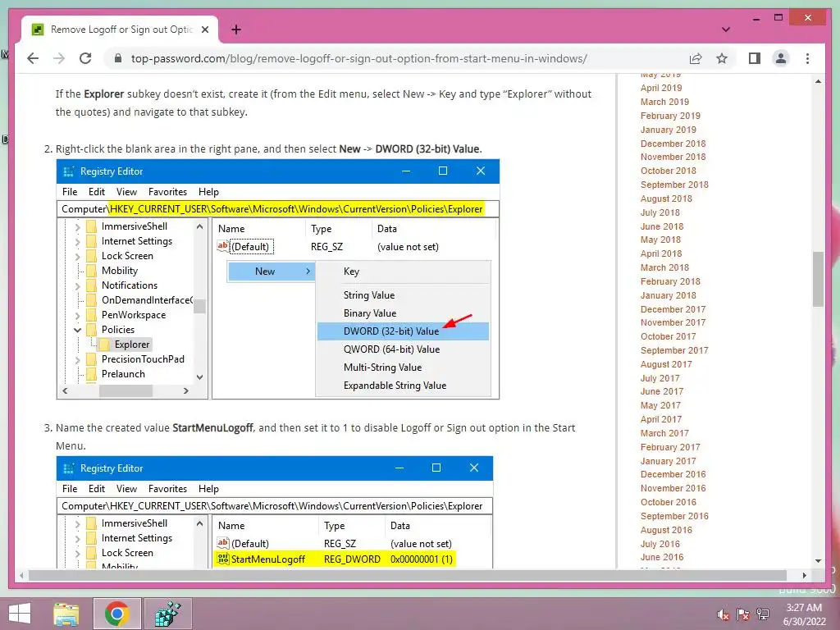Click the StartMenuLogoff Registry Editor screenshot
840x630 pixels.
tap(274, 512)
